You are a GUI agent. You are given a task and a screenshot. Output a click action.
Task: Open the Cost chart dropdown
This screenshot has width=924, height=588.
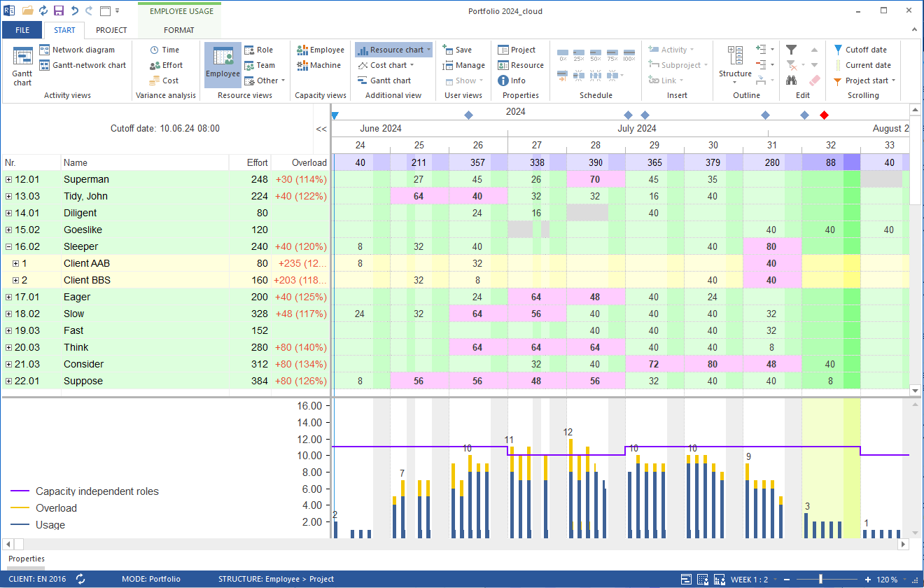[386, 65]
